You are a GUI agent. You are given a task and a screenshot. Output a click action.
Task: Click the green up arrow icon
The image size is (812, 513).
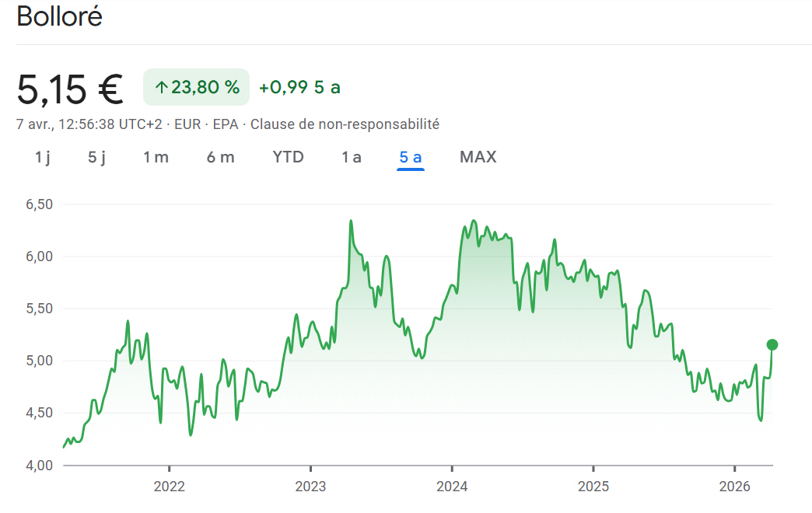[162, 88]
